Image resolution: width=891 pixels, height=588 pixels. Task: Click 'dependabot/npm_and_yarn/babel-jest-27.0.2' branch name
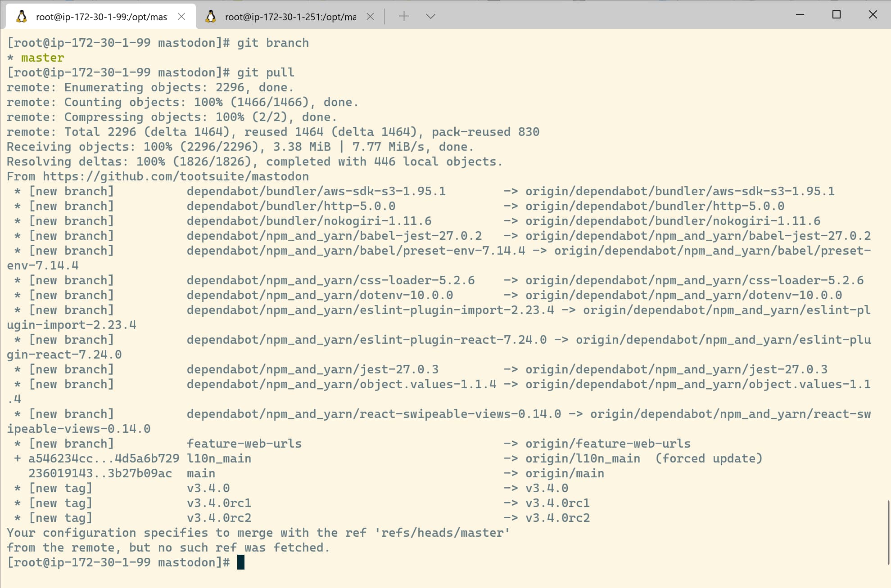click(x=334, y=236)
